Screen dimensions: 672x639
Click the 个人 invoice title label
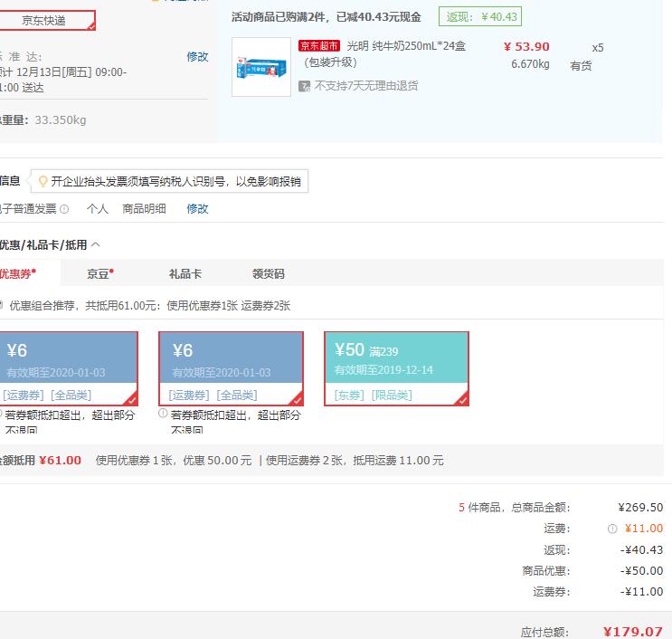click(98, 209)
